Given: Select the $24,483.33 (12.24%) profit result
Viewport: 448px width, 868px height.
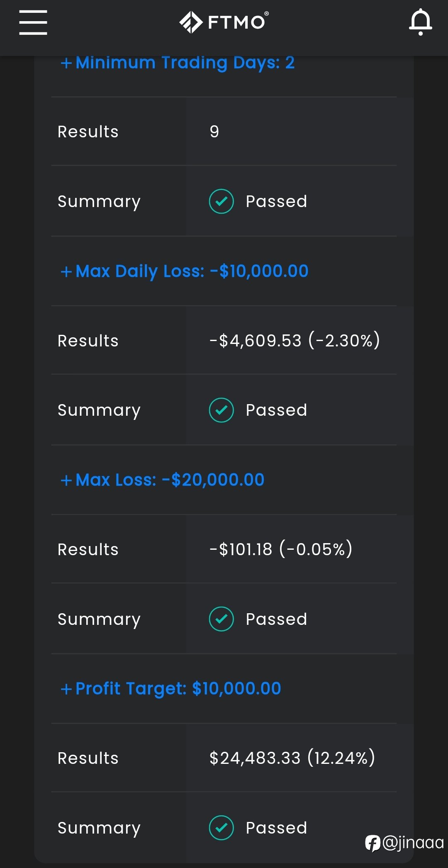Looking at the screenshot, I should (292, 758).
